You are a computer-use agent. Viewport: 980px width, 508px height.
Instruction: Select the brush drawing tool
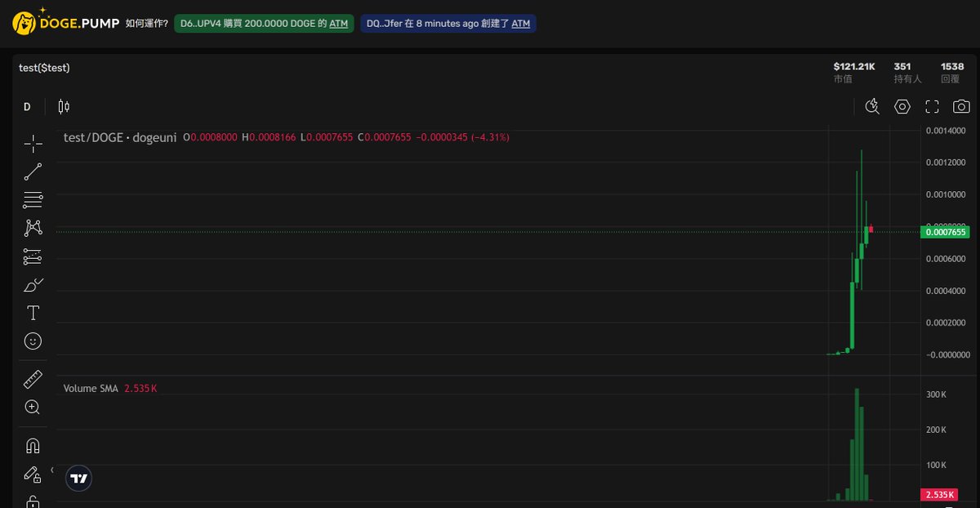click(x=33, y=285)
